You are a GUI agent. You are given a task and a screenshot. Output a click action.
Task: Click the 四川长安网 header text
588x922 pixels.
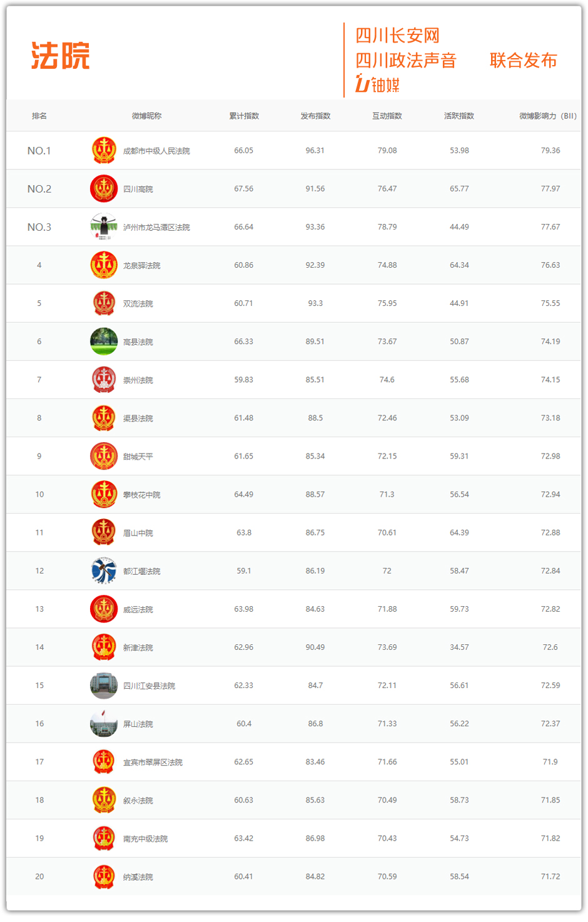click(x=398, y=36)
